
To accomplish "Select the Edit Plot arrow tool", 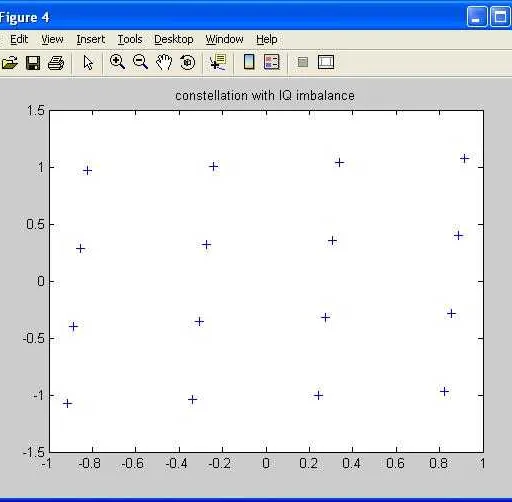I will (x=88, y=63).
